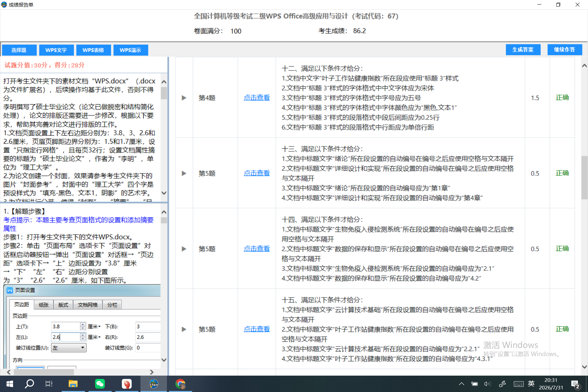
Task: Click the 考生成绩 value 86.2
Action: pyautogui.click(x=359, y=31)
